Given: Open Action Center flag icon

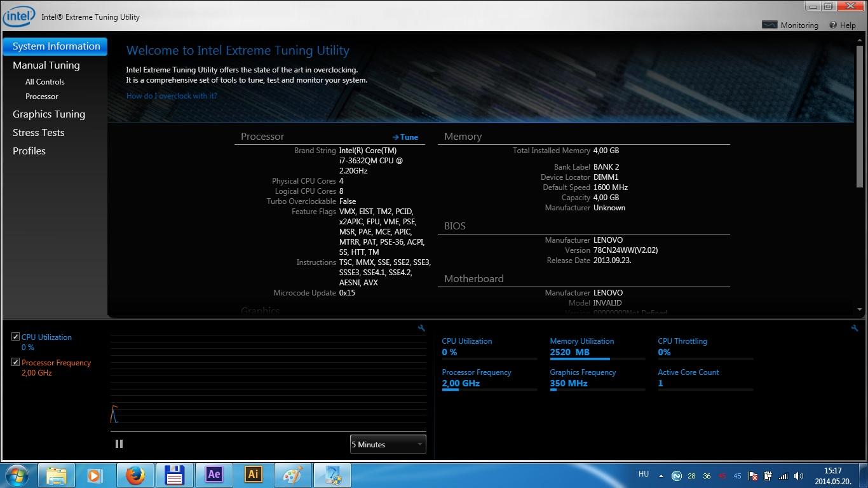Looking at the screenshot, I should point(753,476).
